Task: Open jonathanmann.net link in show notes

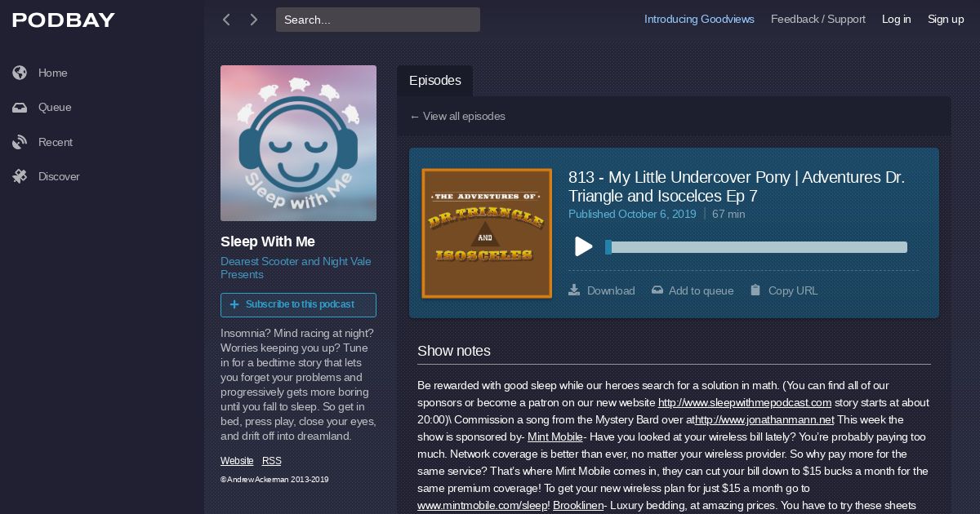Action: tap(764, 419)
